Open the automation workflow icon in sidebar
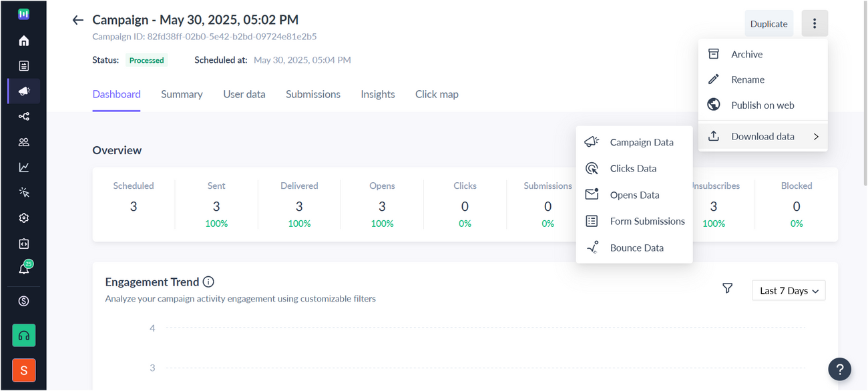 point(24,116)
